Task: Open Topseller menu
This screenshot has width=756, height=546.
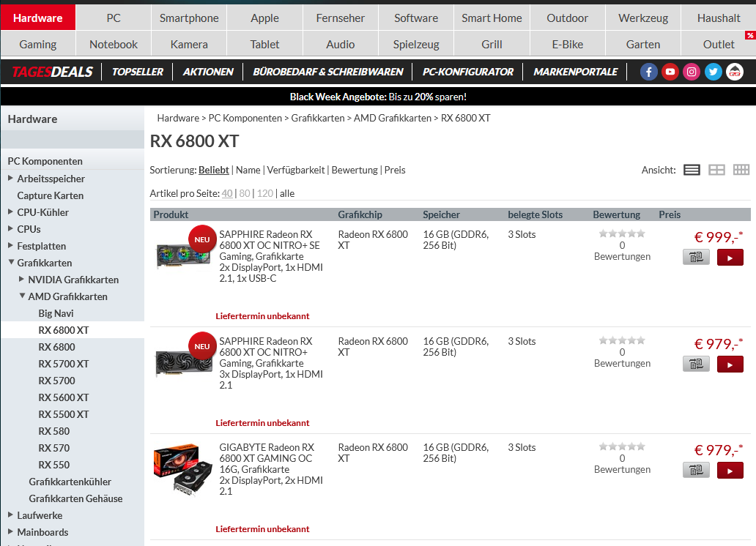Action: pos(138,72)
